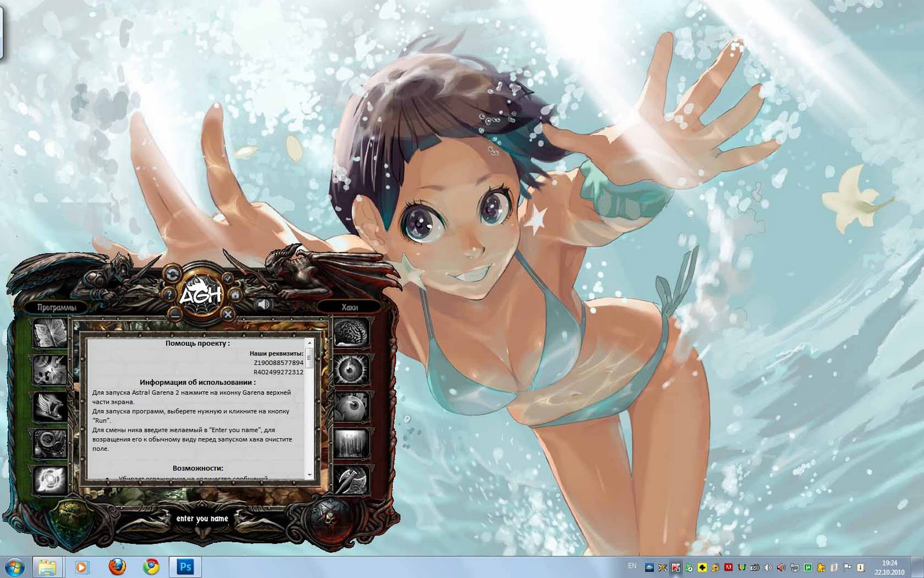
Task: Click the refresh arrows icon near AGH logo
Action: click(x=172, y=275)
